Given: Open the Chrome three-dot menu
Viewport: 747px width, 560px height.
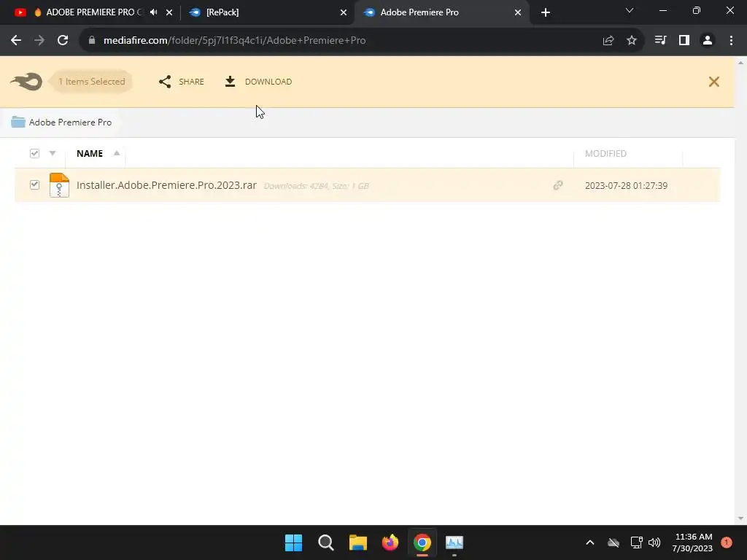Looking at the screenshot, I should click(731, 41).
